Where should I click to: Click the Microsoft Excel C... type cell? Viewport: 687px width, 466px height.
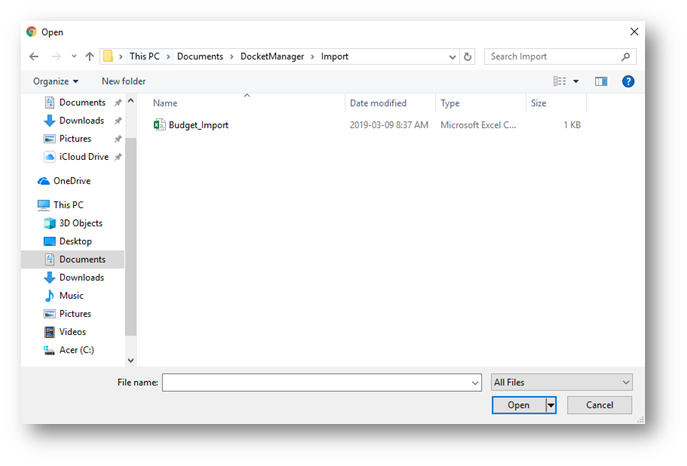click(478, 125)
